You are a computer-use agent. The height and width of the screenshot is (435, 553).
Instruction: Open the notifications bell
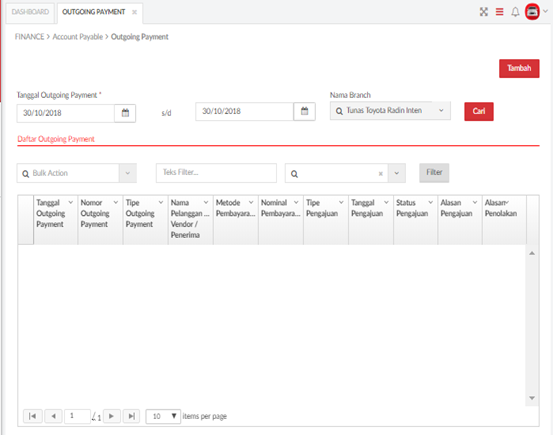pos(515,12)
